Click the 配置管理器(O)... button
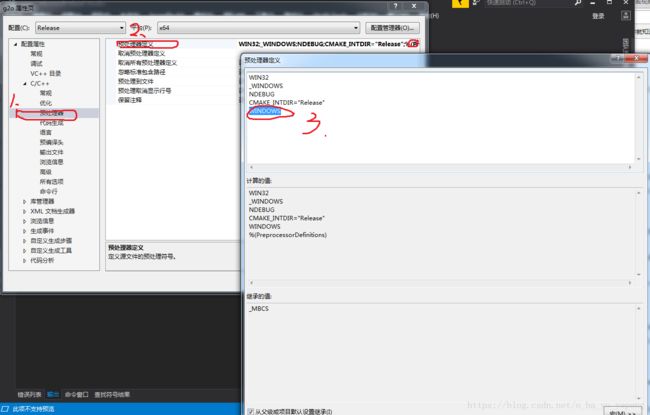650x415 pixels. click(x=392, y=28)
